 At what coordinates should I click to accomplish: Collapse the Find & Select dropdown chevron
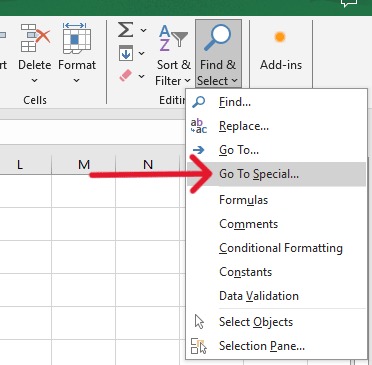(x=234, y=81)
